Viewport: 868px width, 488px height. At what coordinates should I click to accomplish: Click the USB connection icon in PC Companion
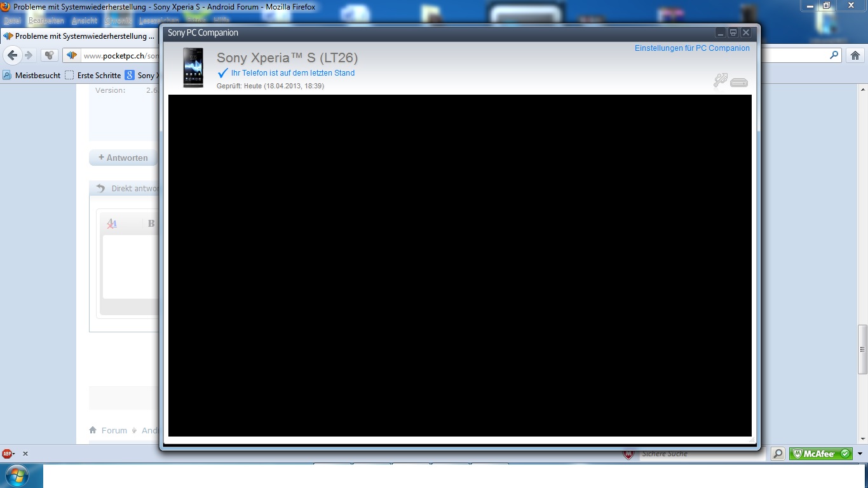720,80
